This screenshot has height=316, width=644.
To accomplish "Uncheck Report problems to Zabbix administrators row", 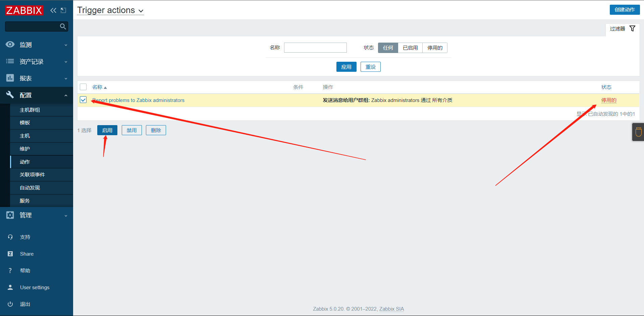I will [83, 100].
